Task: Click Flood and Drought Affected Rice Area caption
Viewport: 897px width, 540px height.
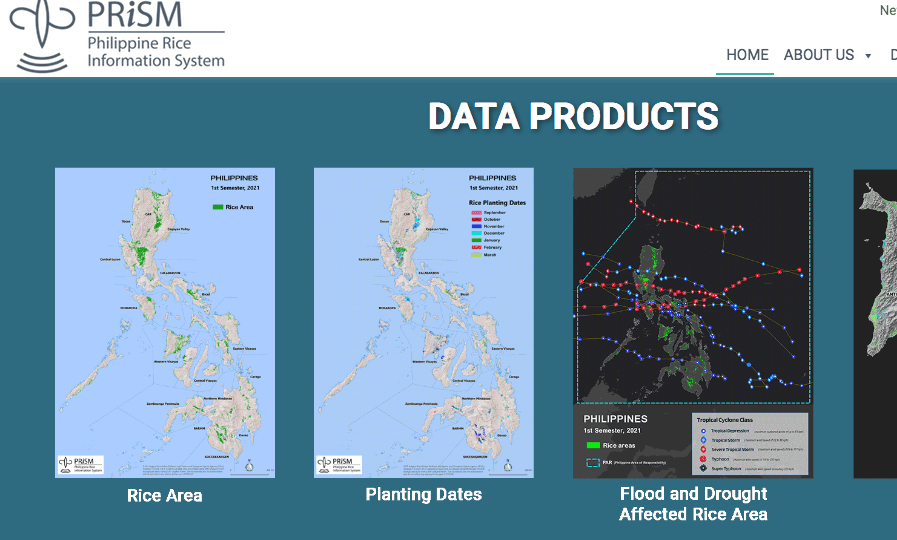Action: tap(693, 504)
